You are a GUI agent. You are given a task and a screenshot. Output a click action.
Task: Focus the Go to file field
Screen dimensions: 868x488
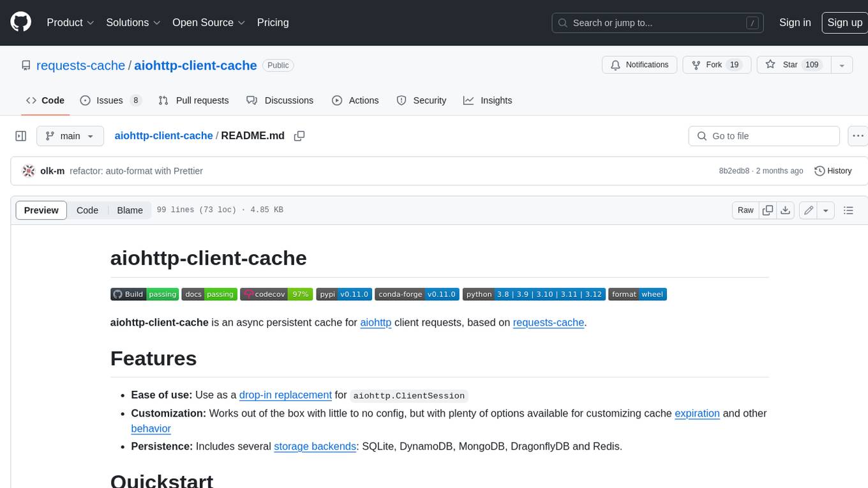764,136
